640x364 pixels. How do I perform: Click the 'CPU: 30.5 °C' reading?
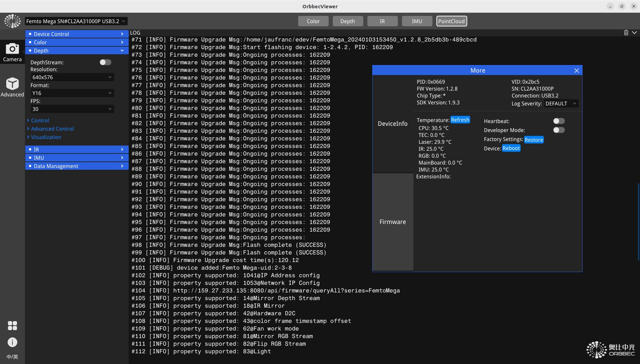click(433, 128)
